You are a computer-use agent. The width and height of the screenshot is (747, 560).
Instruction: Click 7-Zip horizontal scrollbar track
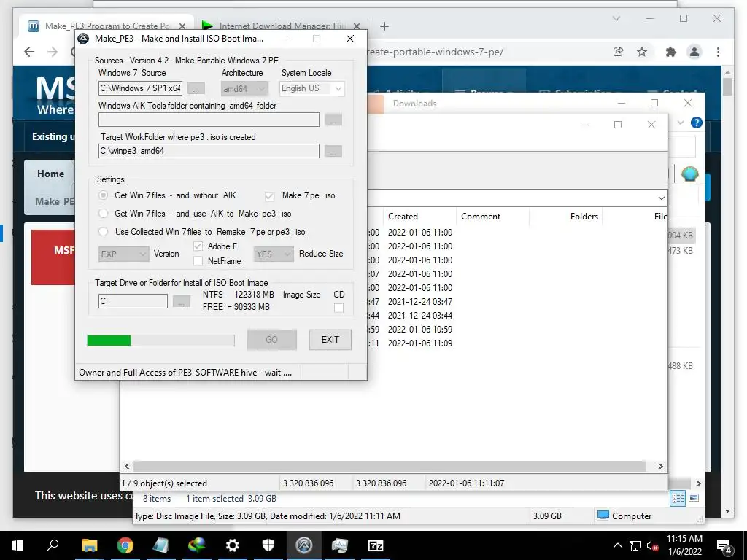click(390, 466)
